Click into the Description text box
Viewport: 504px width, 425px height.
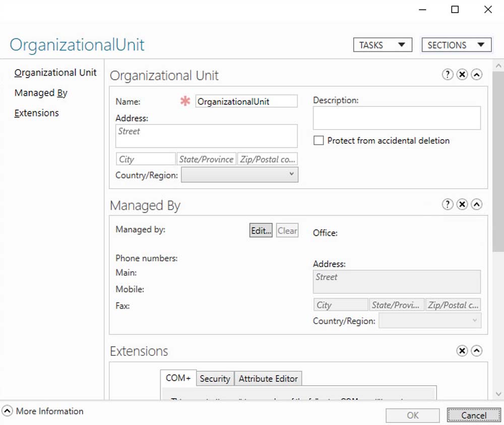397,118
